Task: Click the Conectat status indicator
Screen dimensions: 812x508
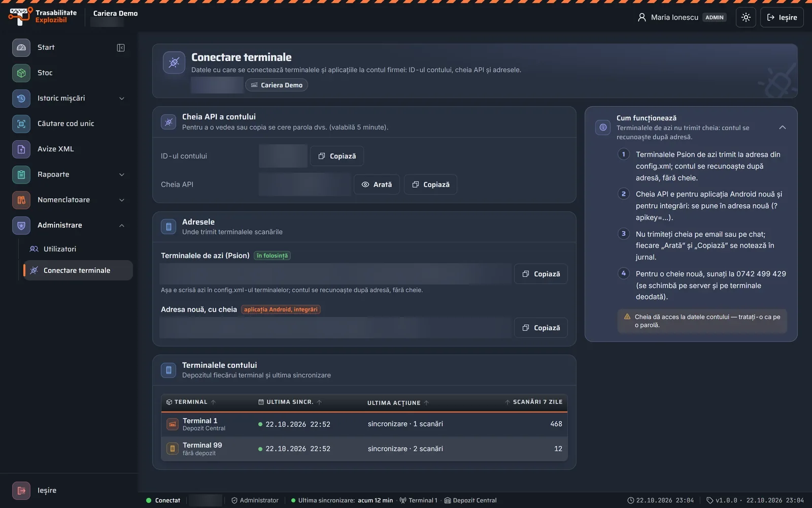Action: coord(163,500)
